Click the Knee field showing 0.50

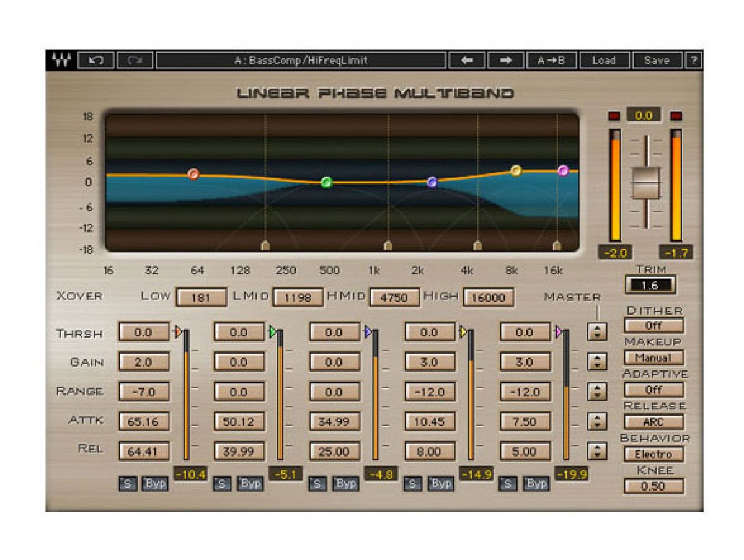[x=653, y=486]
